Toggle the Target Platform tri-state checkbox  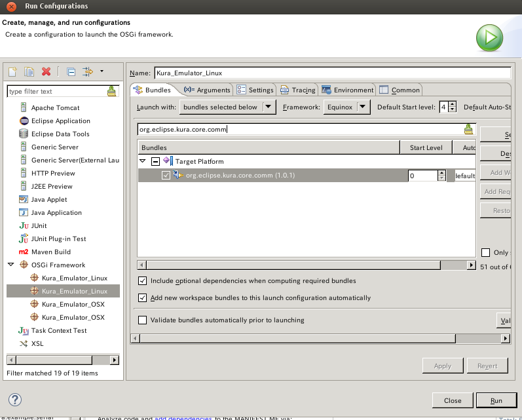click(x=155, y=162)
